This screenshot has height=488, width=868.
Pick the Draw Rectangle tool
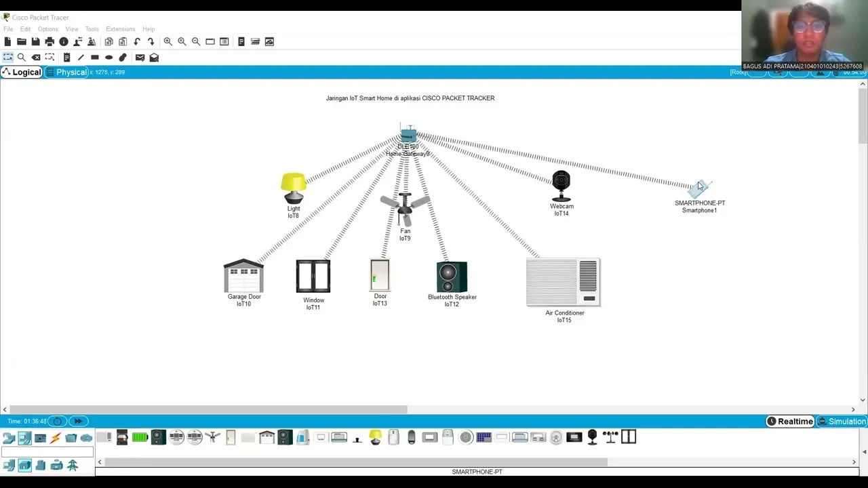[x=95, y=58]
